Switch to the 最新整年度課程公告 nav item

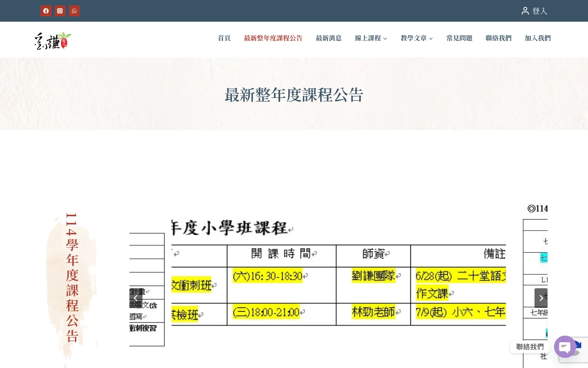point(273,38)
